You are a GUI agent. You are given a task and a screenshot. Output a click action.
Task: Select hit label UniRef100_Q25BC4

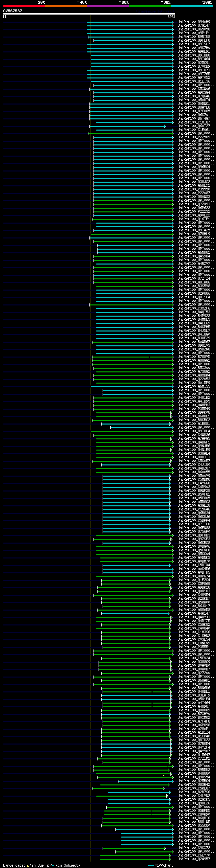(194, 781)
